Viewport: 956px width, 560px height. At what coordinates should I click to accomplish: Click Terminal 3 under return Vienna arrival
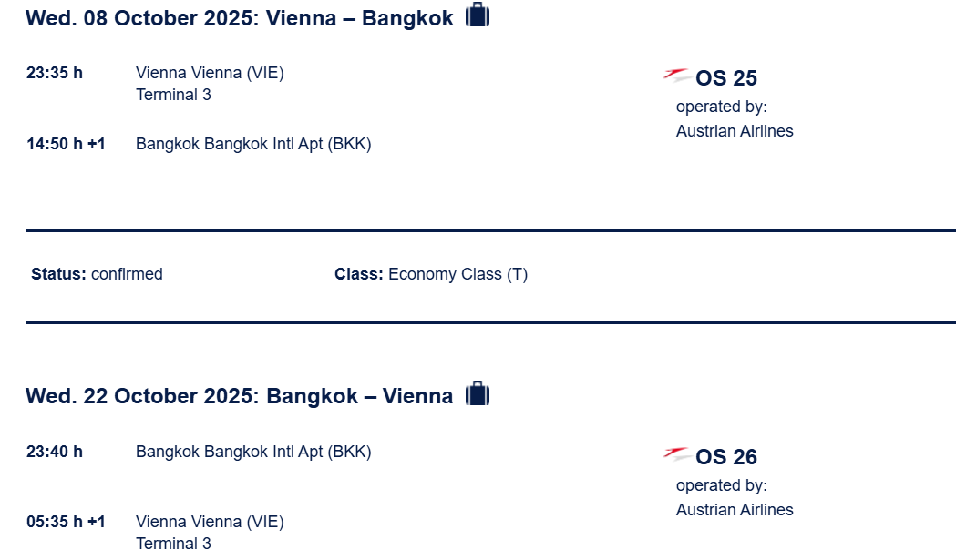[x=173, y=544]
